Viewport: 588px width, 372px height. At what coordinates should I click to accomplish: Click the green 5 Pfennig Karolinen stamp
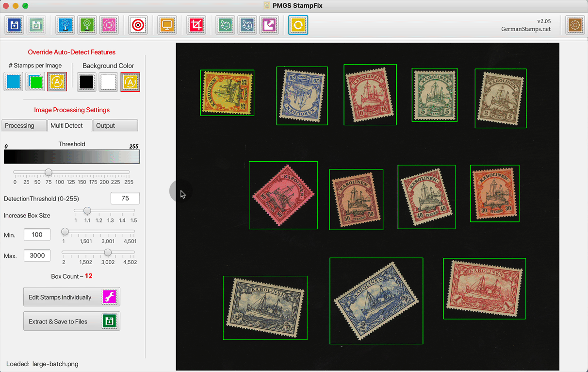point(435,95)
